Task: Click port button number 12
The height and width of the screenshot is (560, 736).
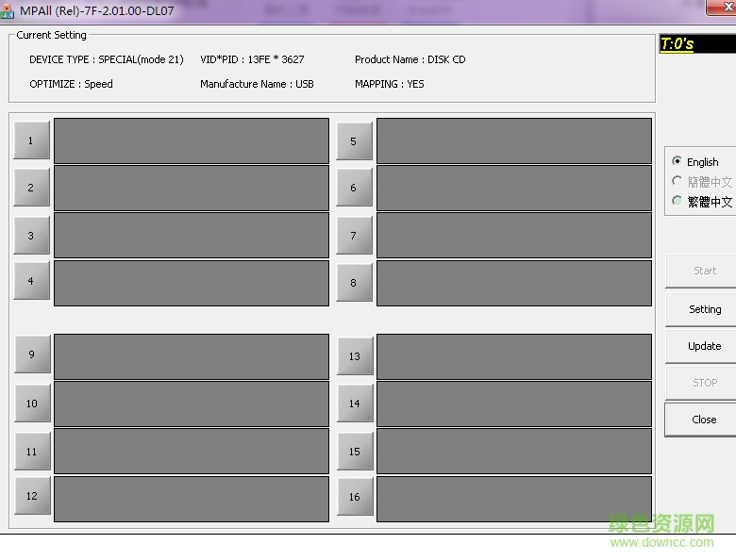Action: click(x=32, y=496)
